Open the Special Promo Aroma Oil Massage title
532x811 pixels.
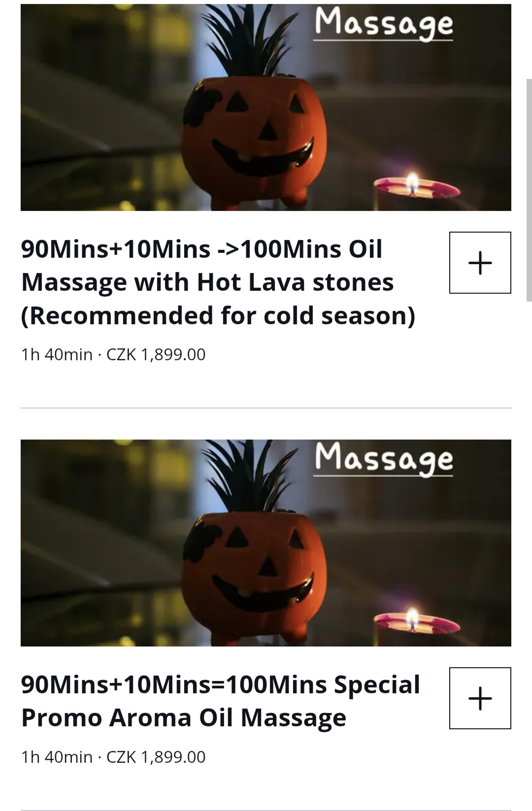coord(221,701)
